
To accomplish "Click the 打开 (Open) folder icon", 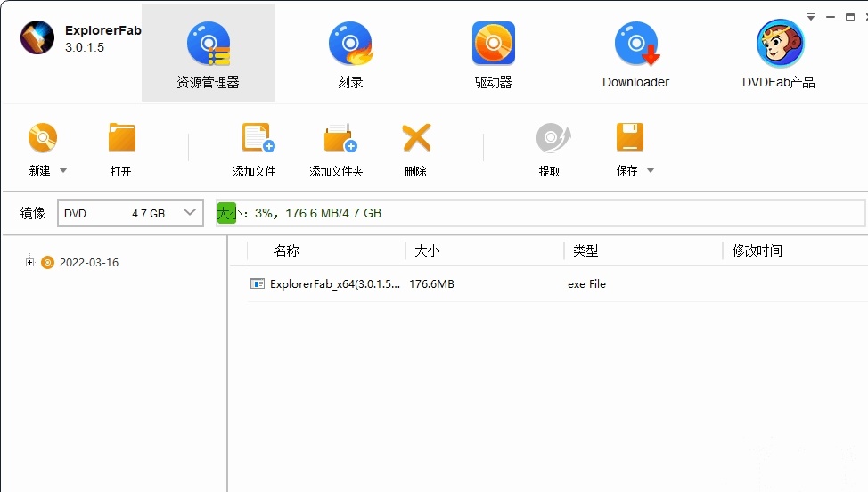I will [x=121, y=138].
